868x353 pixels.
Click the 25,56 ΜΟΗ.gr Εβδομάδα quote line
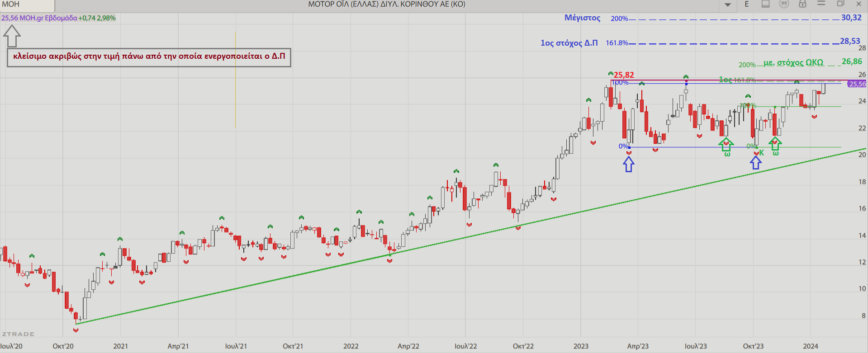[58, 18]
